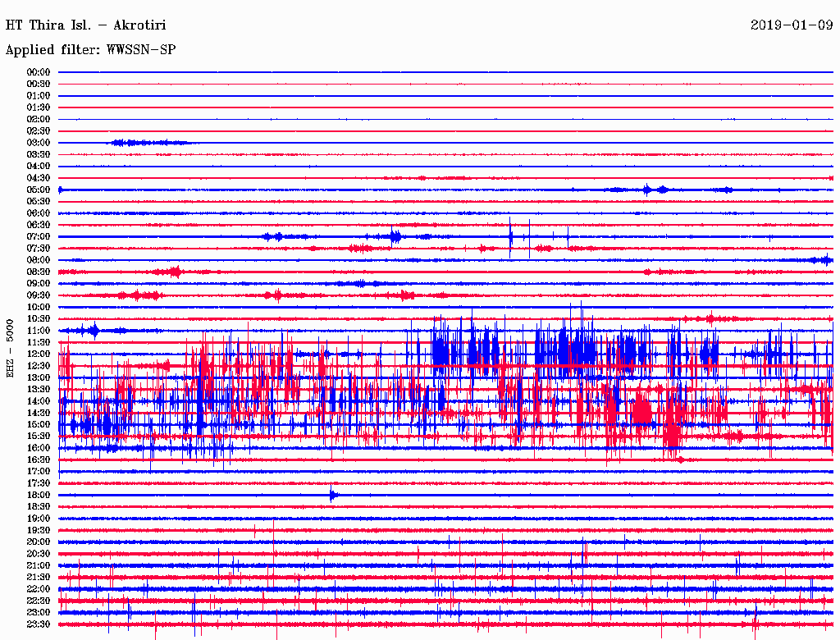
Task: Select the 20:00 time label
Action: click(38, 542)
